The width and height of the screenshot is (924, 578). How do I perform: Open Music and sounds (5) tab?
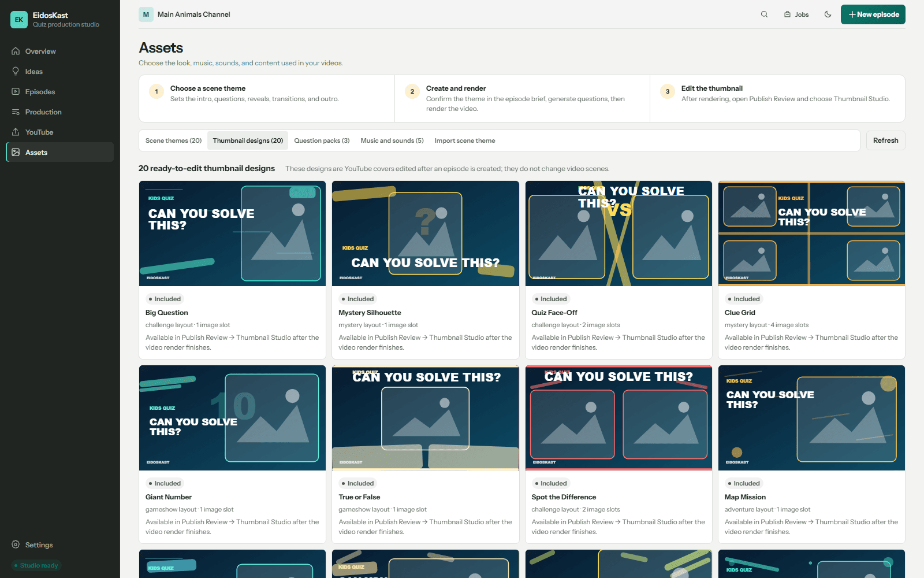point(392,140)
